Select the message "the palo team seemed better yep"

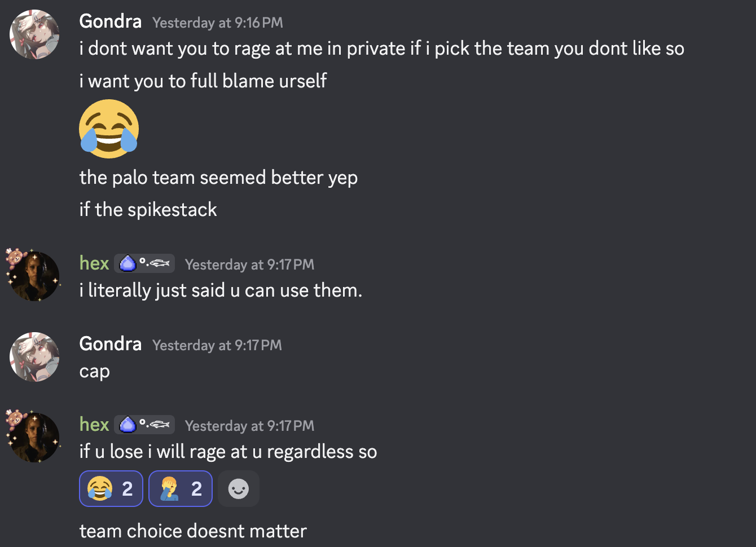pyautogui.click(x=218, y=178)
